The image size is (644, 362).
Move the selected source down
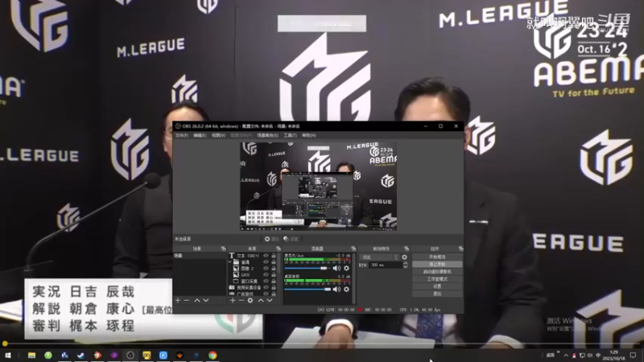pos(270,301)
